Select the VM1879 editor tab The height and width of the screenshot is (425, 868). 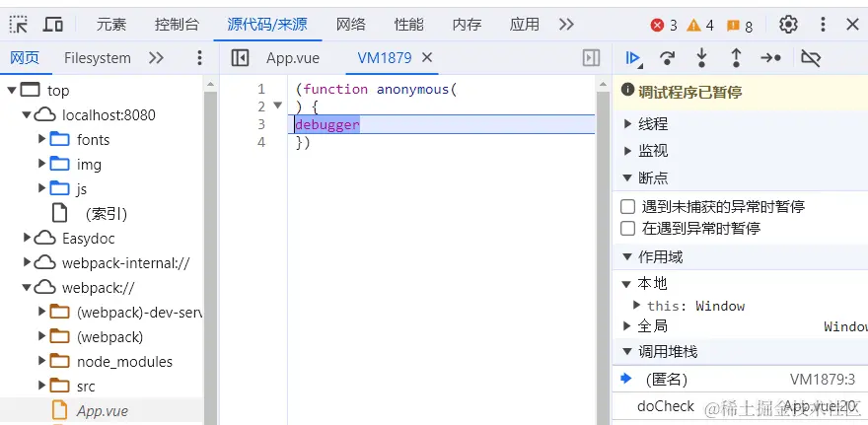click(x=385, y=57)
